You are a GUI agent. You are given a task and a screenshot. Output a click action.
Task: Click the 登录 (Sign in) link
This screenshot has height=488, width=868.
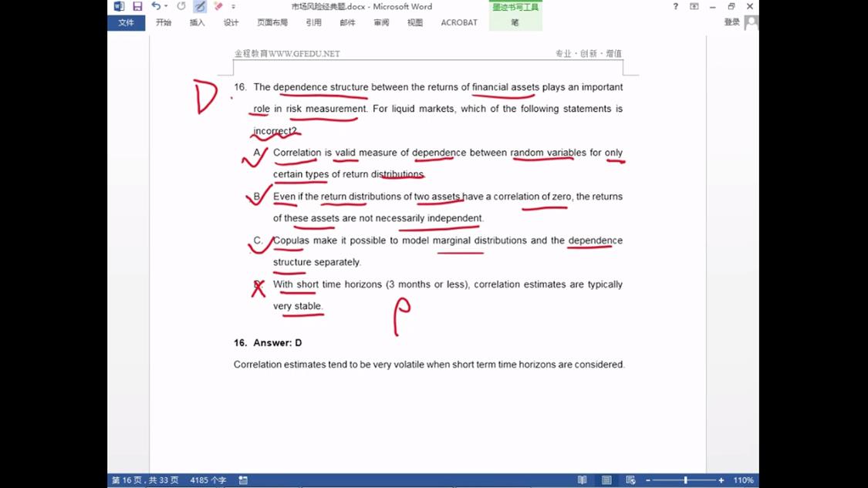[x=732, y=22]
